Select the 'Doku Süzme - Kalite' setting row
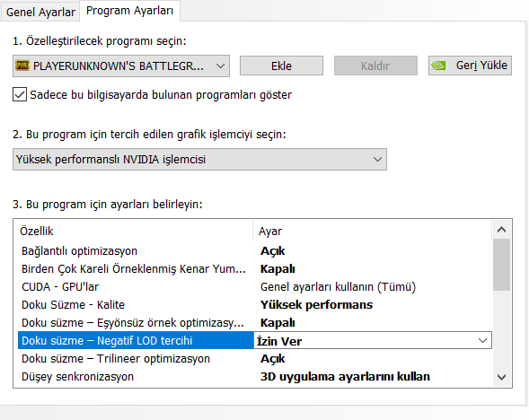The height and width of the screenshot is (420, 529). (255, 305)
